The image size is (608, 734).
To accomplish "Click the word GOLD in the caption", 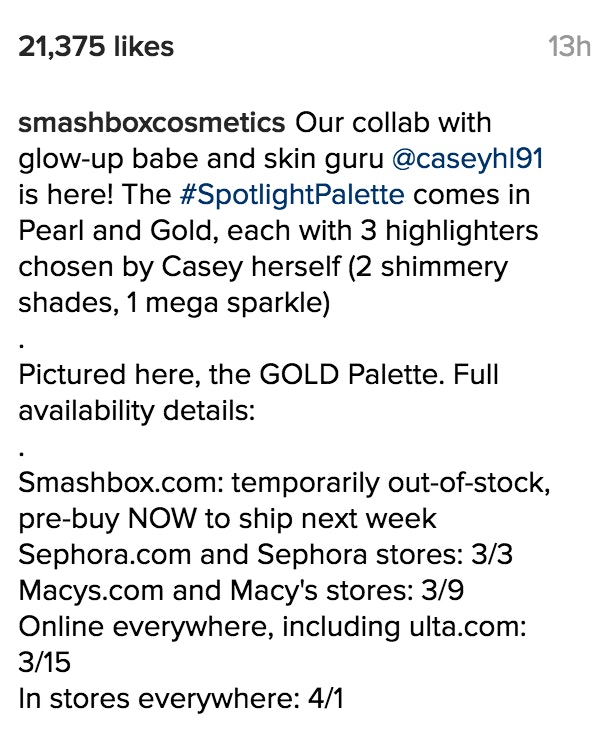I will tap(299, 374).
